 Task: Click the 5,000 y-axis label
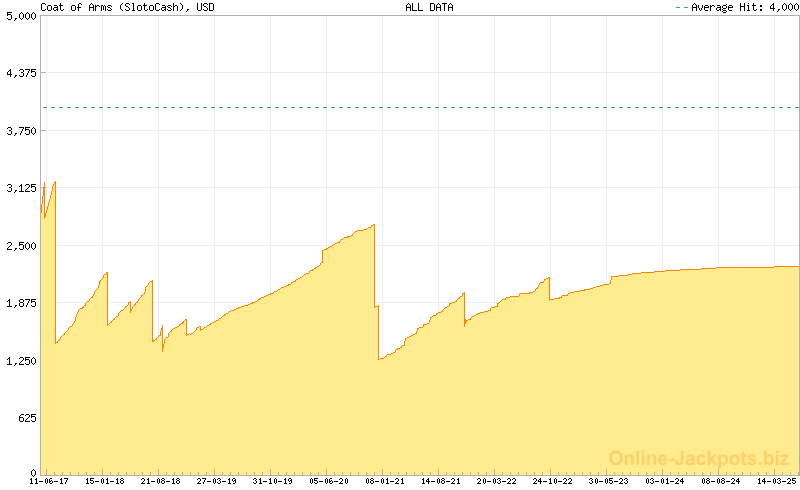coord(21,15)
